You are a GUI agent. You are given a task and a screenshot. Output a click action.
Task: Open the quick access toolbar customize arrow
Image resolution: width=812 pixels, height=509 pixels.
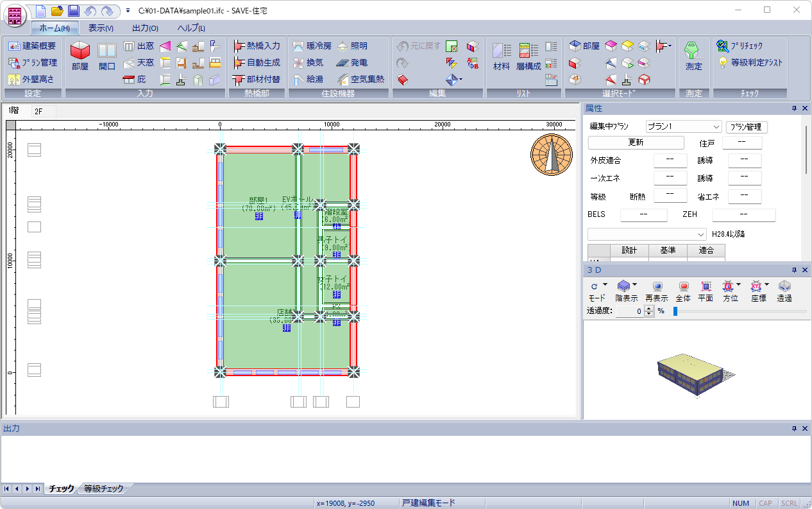[x=128, y=10]
